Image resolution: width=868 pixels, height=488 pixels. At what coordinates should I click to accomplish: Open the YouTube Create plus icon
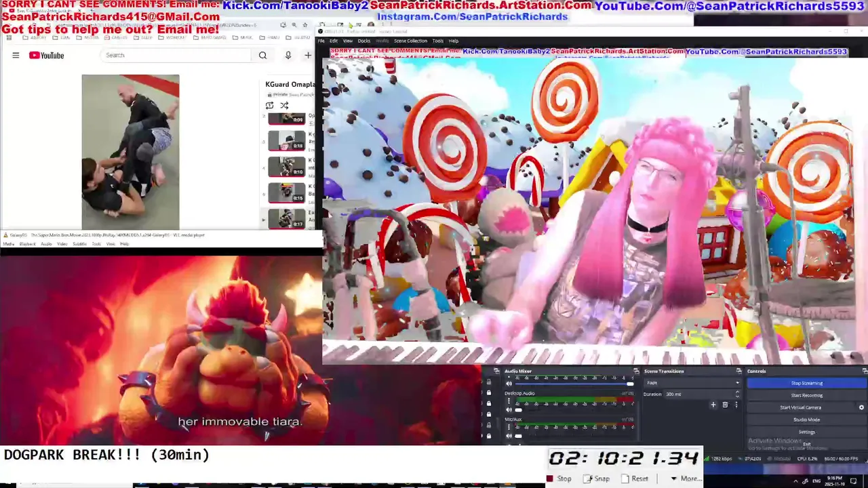[x=308, y=56]
